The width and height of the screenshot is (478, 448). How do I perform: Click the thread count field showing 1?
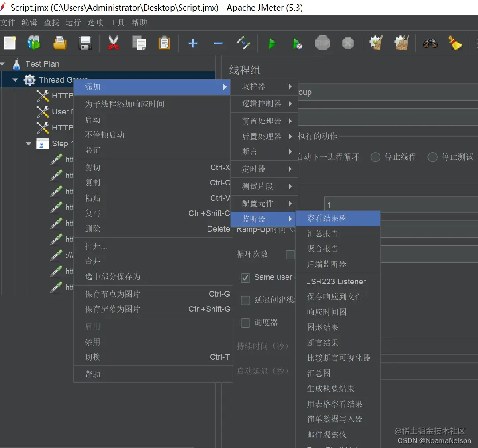(x=400, y=204)
